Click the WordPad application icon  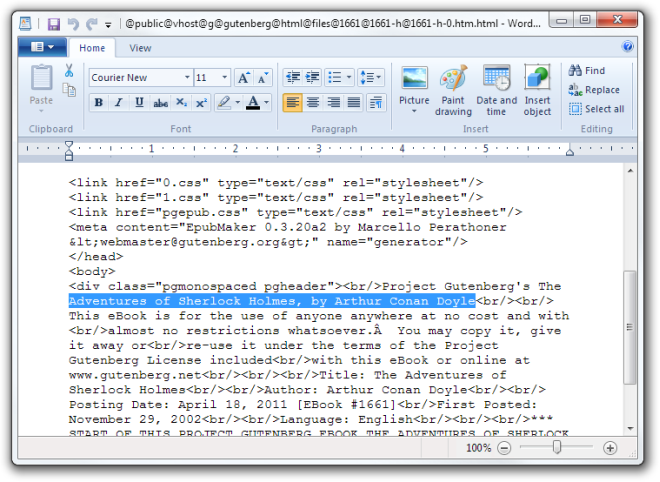25,24
